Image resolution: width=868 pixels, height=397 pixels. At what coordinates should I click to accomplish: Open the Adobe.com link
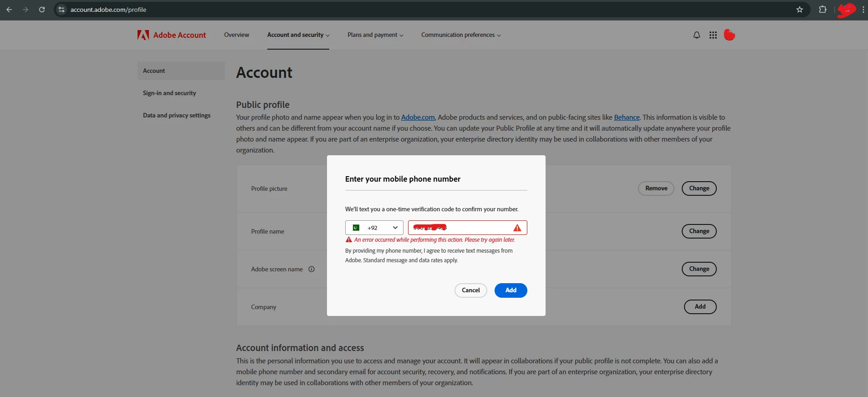coord(418,117)
